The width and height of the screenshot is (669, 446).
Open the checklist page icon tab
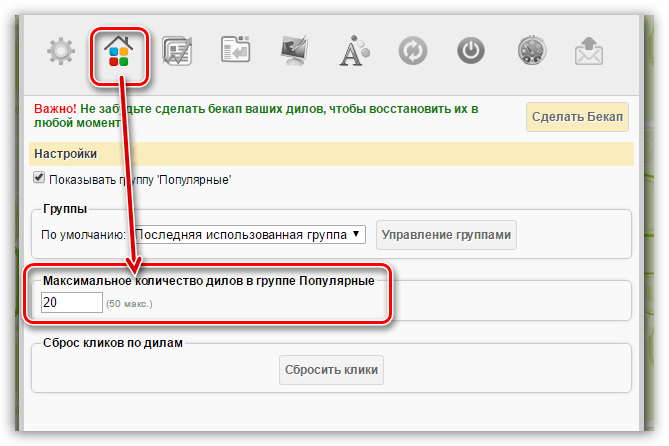[178, 51]
